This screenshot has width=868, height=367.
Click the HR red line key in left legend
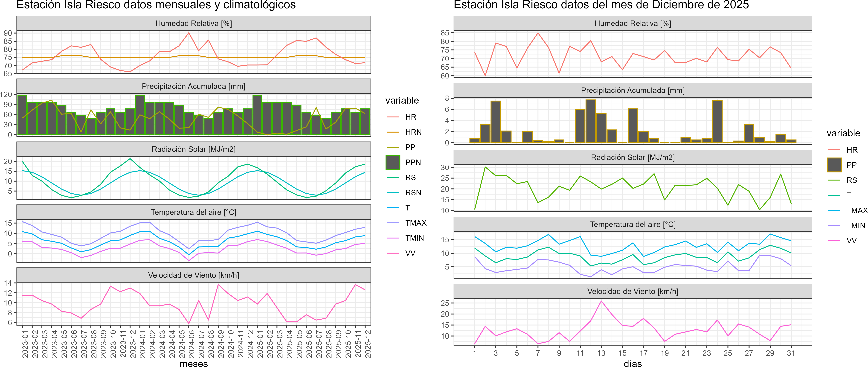[x=393, y=117]
